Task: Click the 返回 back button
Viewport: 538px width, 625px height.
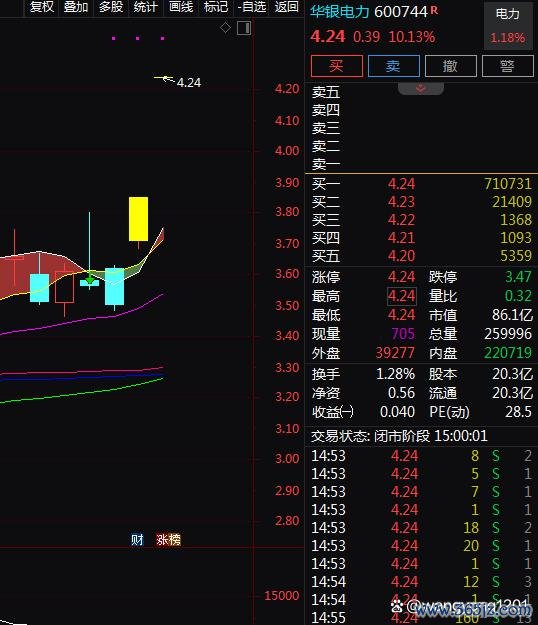Action: click(x=287, y=7)
